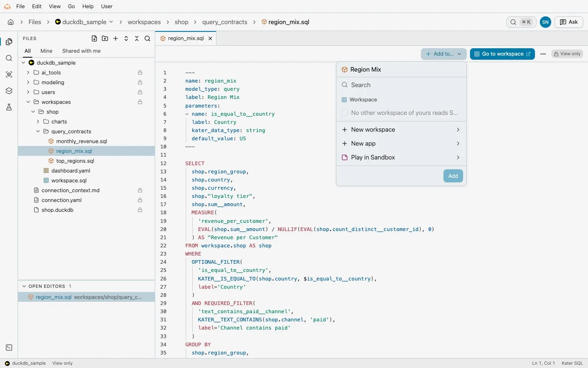The image size is (588, 368).
Task: Search files using Files panel magnifier
Action: pyautogui.click(x=147, y=38)
